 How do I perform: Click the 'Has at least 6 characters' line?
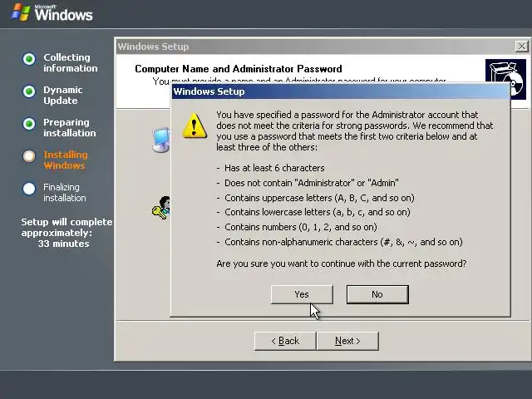pyautogui.click(x=274, y=168)
